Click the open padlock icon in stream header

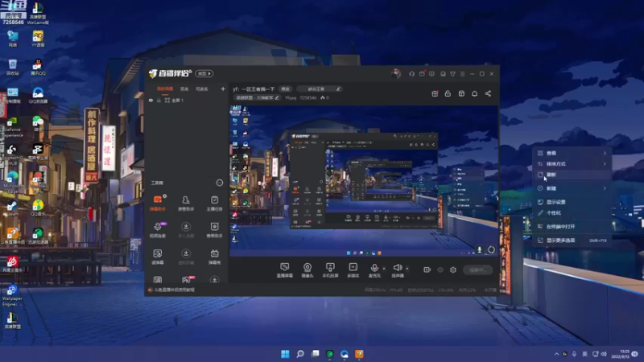(x=448, y=93)
